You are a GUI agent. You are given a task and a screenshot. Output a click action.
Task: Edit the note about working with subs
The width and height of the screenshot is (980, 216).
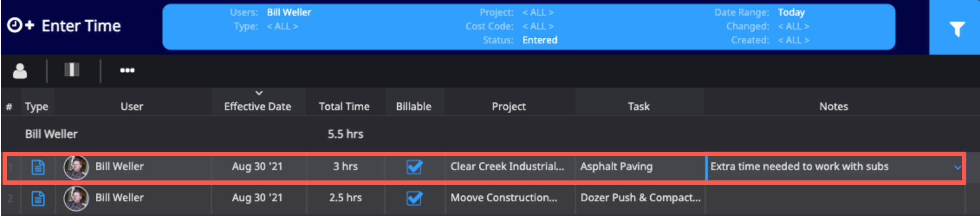[799, 167]
